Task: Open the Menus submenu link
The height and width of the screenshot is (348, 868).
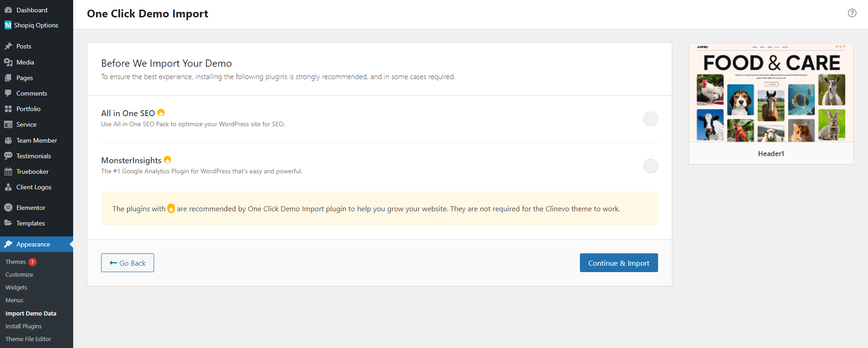Action: pos(14,300)
